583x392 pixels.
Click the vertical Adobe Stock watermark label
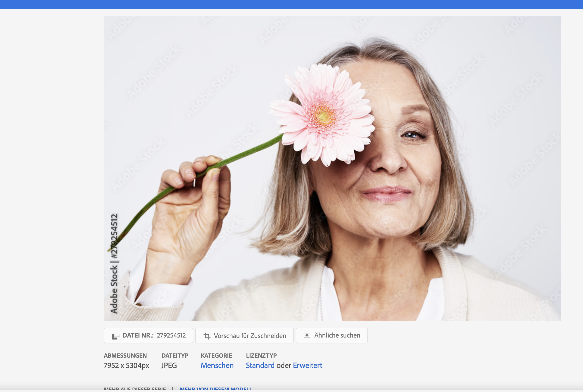(x=114, y=264)
